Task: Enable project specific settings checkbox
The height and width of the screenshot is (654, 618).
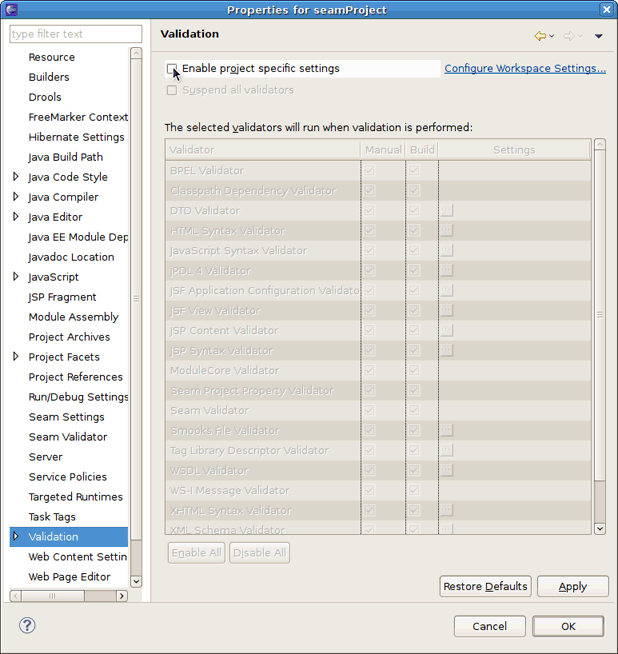Action: [172, 69]
